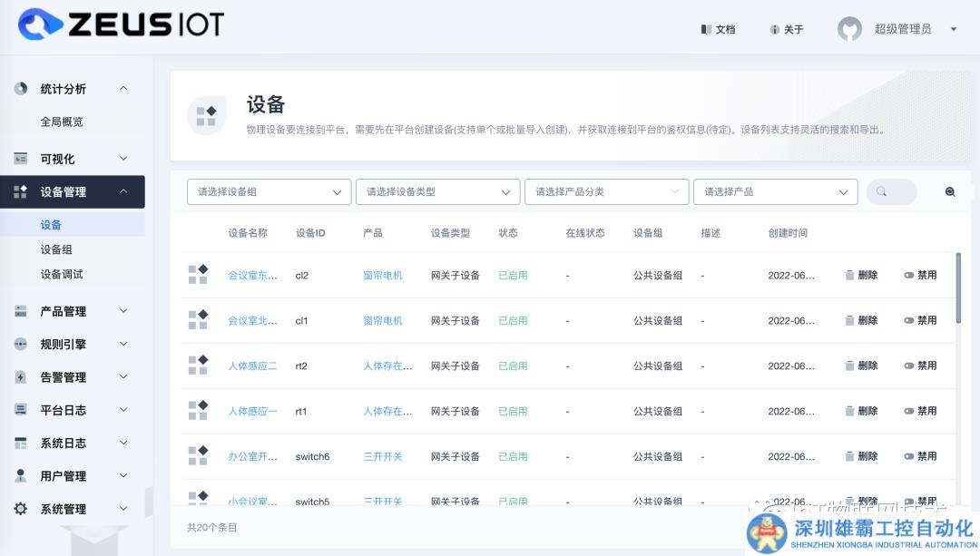Open the 请选择设备组 dropdown
This screenshot has height=556, width=980.
269,192
